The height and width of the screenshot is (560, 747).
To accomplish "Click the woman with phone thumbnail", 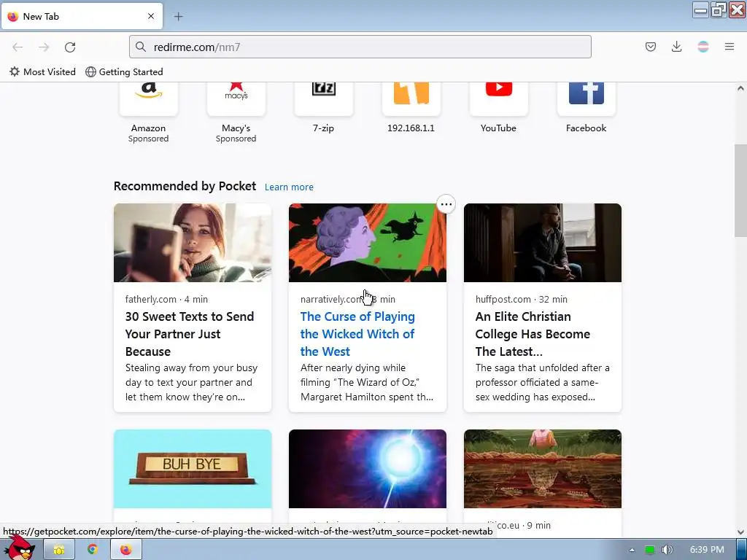I will tap(193, 243).
